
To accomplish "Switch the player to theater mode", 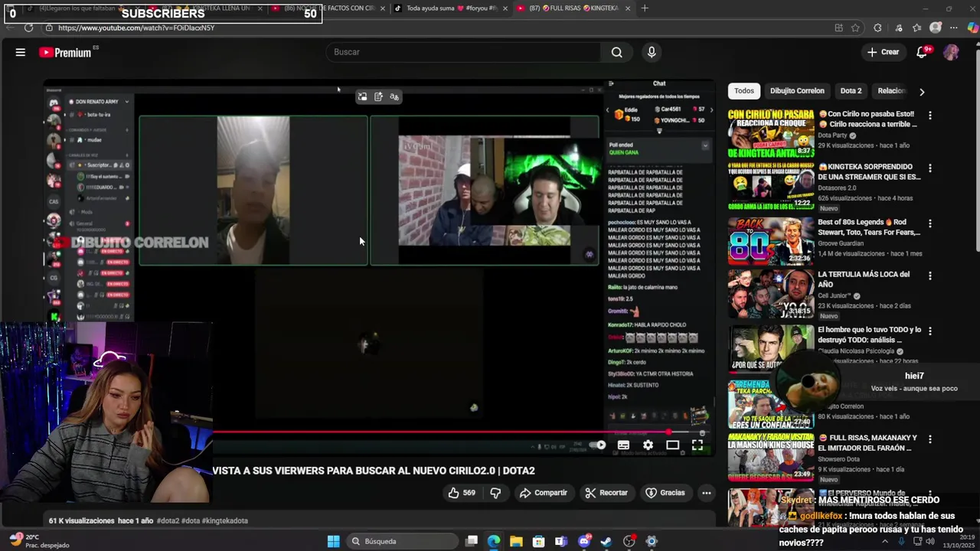I will pos(672,445).
